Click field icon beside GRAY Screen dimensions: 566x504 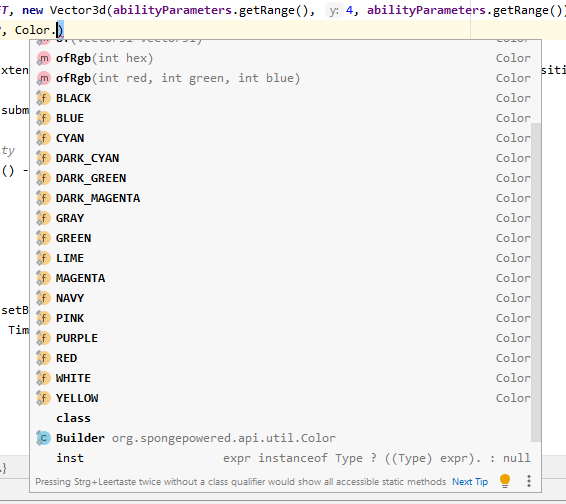[x=43, y=218]
